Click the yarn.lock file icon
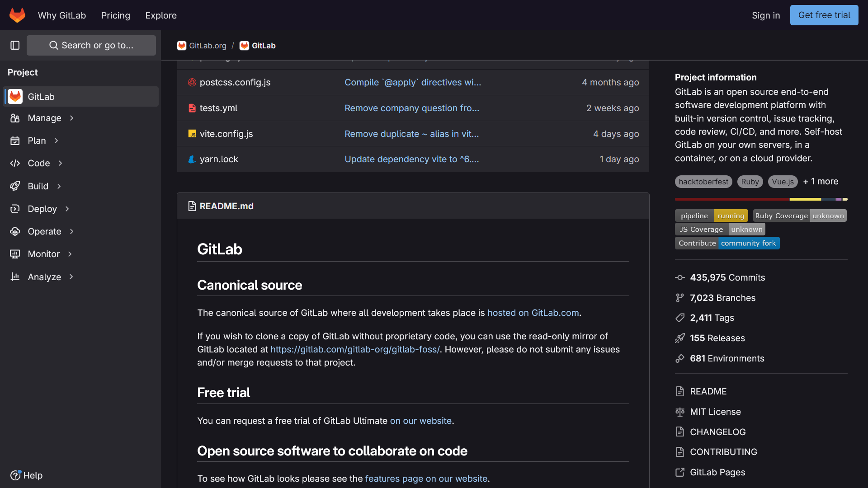The image size is (868, 488). [192, 159]
